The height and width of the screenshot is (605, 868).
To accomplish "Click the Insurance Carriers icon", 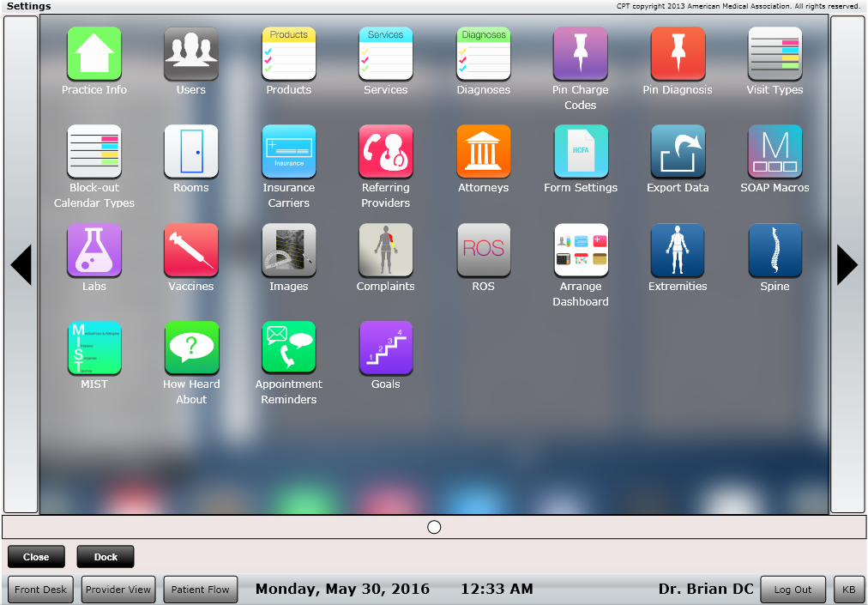I will pyautogui.click(x=289, y=152).
